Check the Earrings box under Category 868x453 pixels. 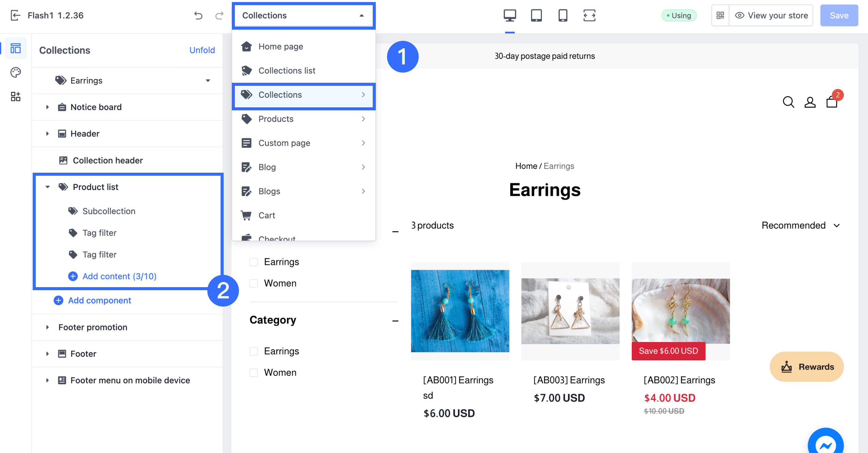coord(254,351)
